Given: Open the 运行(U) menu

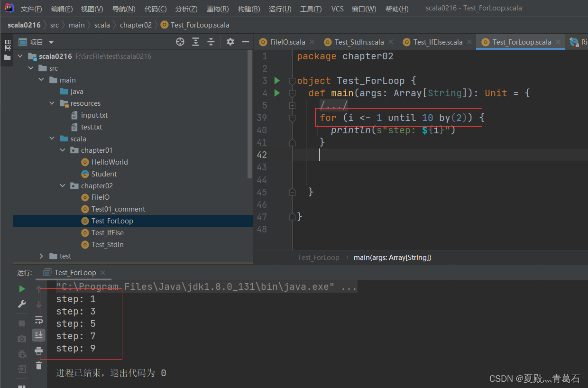Looking at the screenshot, I should (x=280, y=9).
